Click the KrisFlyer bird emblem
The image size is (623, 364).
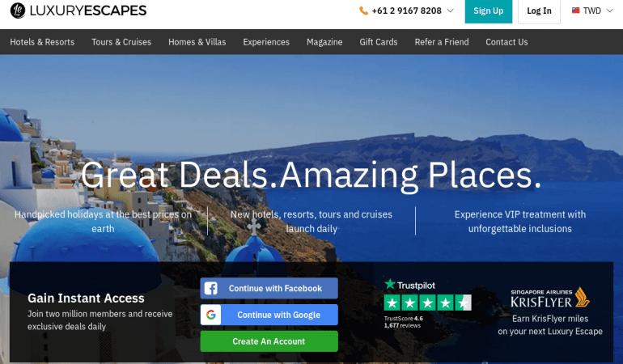[x=582, y=297]
